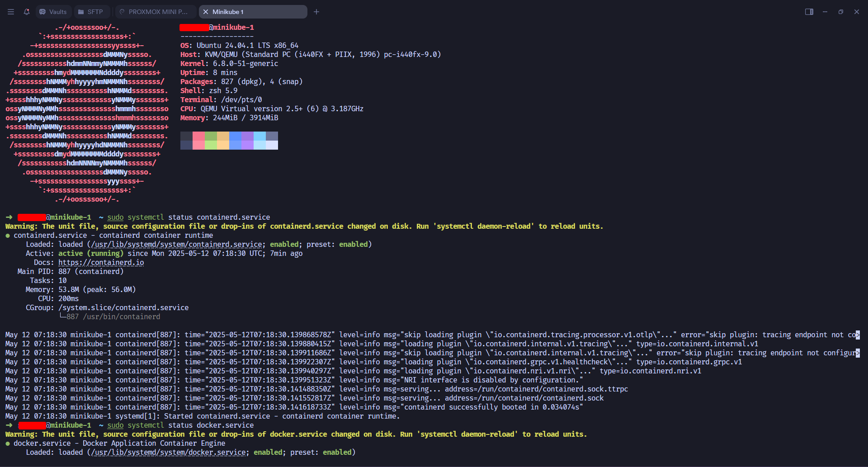Screen dimensions: 868x467
Task: Click the containerd.service unit file path
Action: (177, 245)
